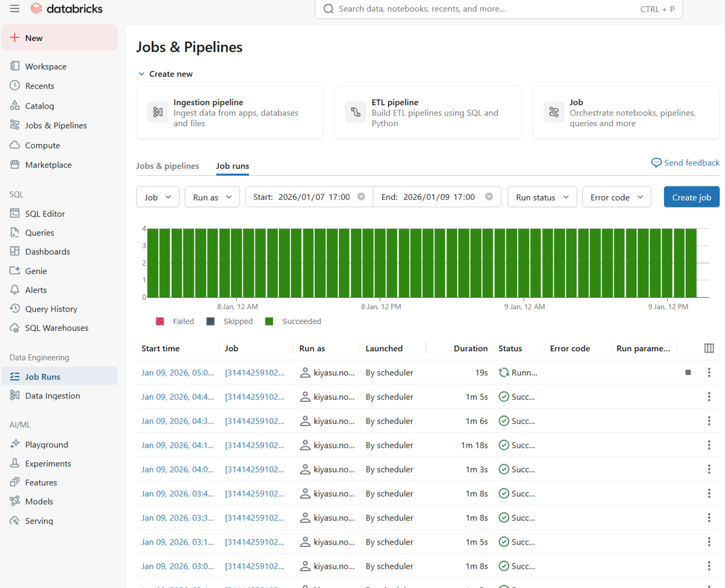The image size is (725, 588).
Task: Open kebab menu for the 19s running job
Action: (709, 372)
